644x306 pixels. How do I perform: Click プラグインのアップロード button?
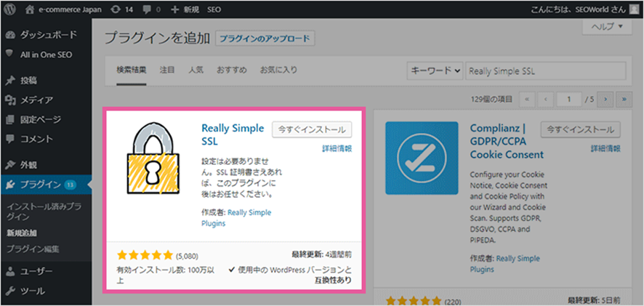point(265,39)
